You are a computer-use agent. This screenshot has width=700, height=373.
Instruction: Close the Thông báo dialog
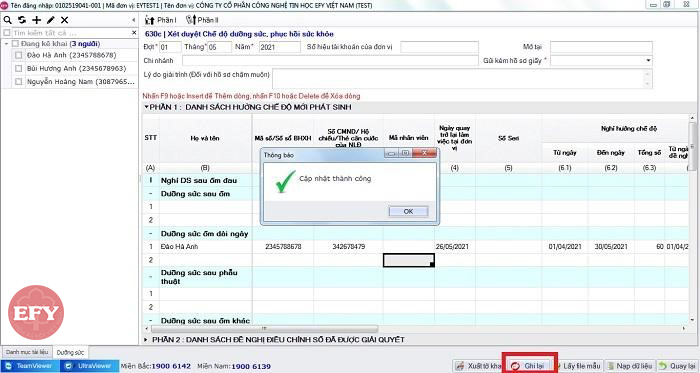(x=424, y=154)
